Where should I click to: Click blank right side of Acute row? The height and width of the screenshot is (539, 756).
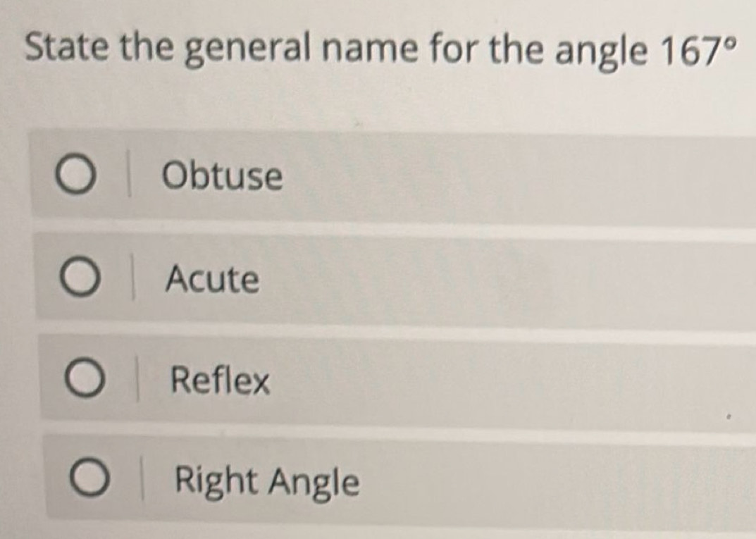528,282
